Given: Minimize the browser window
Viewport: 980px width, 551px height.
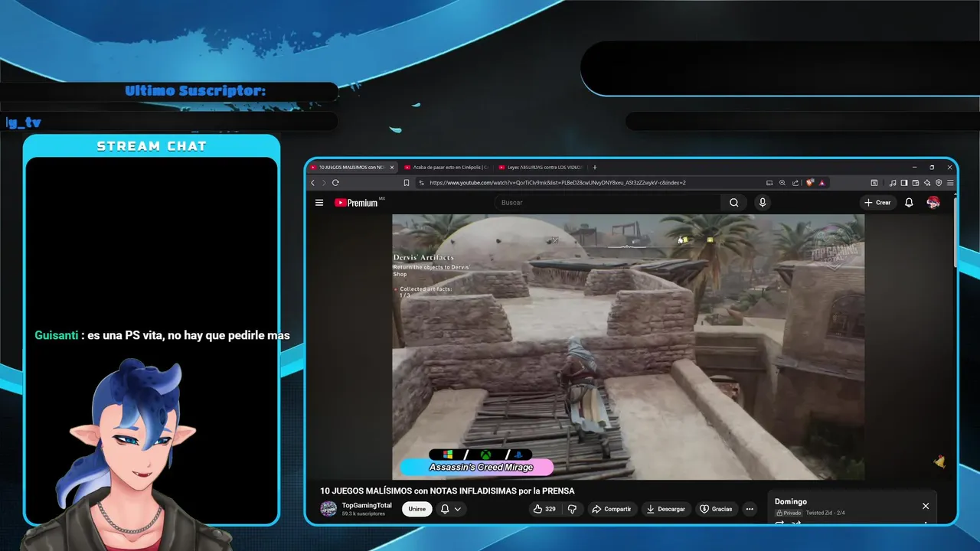Looking at the screenshot, I should click(914, 167).
